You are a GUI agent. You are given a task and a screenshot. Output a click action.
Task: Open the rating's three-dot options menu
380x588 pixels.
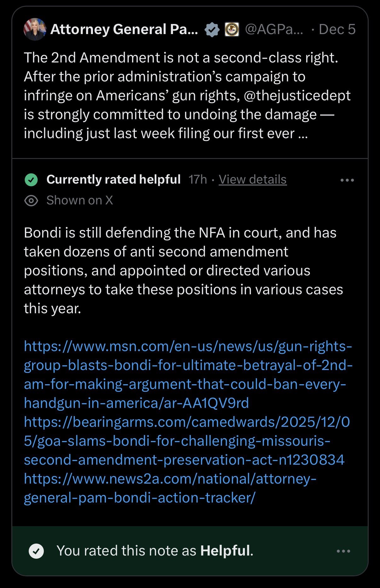coord(343,551)
